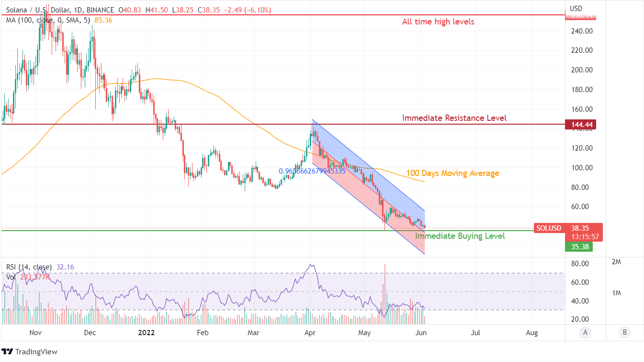This screenshot has height=362, width=644.
Task: Click Nov on the time axis
Action: point(36,332)
